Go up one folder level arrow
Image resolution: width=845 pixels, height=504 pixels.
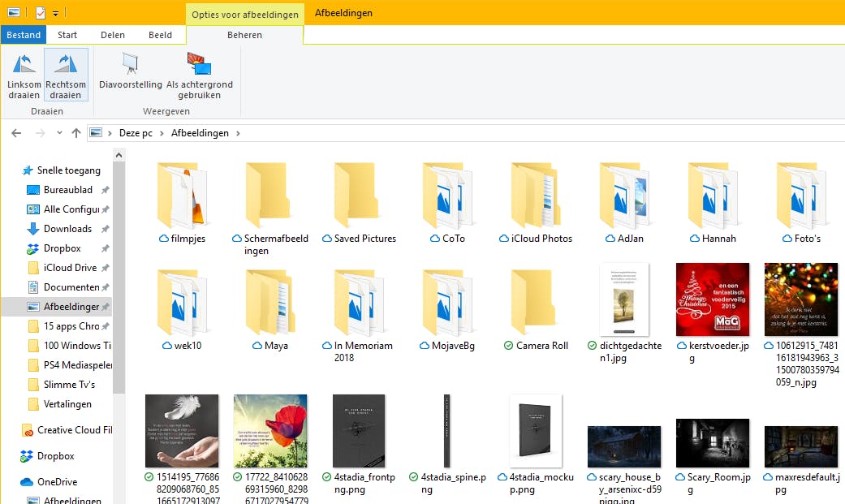(x=76, y=132)
